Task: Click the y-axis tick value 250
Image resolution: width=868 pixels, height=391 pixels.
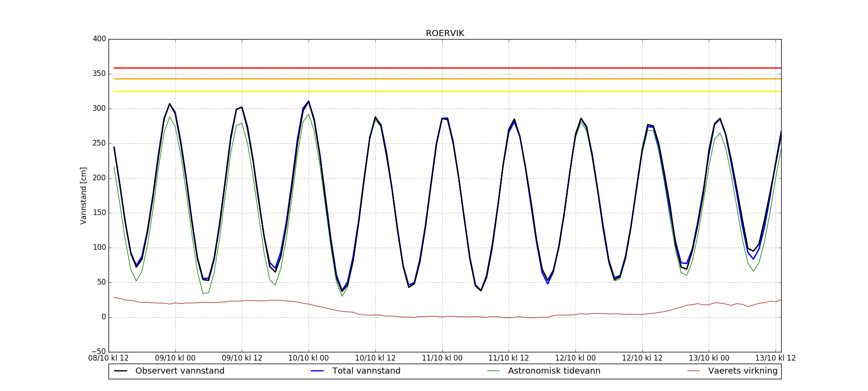Action: (99, 143)
